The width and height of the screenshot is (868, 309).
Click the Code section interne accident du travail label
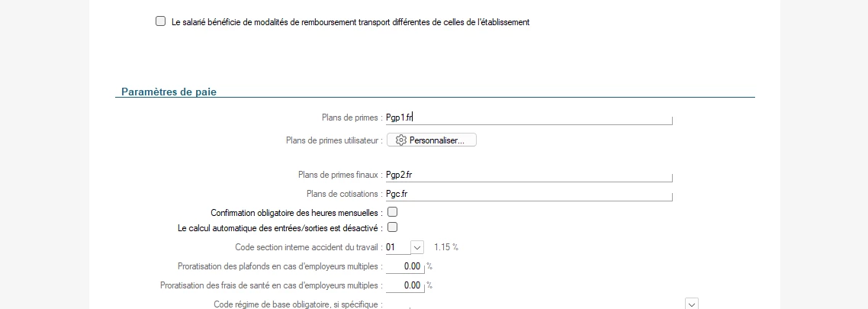click(x=308, y=247)
